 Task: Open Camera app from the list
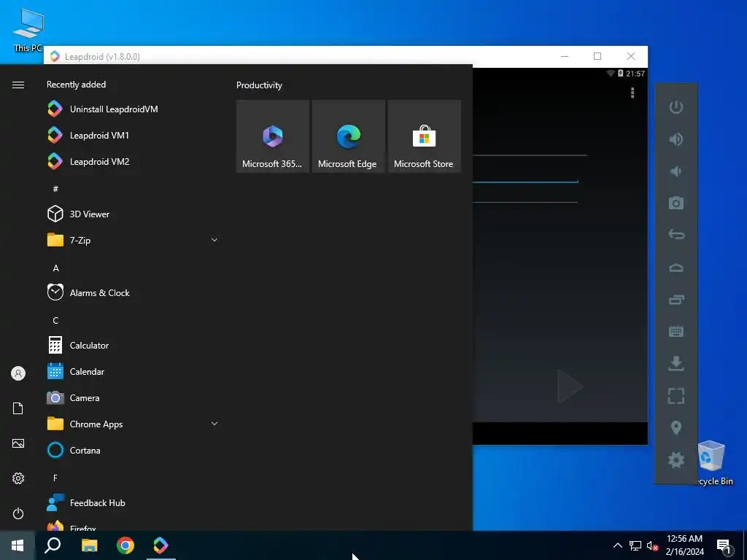[x=133, y=397]
